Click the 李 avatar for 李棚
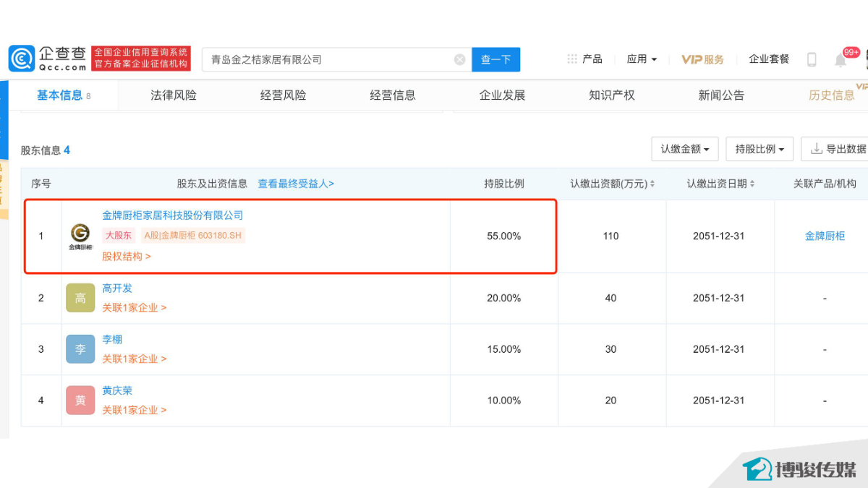Screen dimensions: 868x488 [x=80, y=349]
